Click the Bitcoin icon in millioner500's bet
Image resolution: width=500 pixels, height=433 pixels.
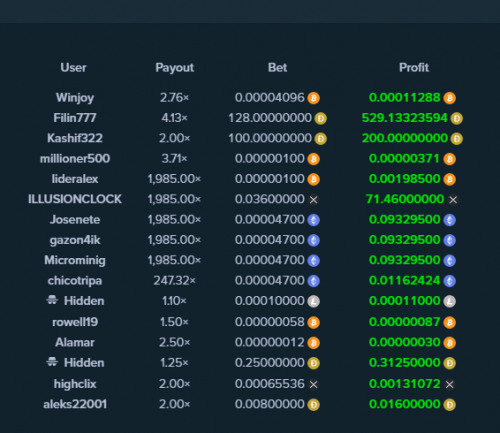click(x=313, y=159)
